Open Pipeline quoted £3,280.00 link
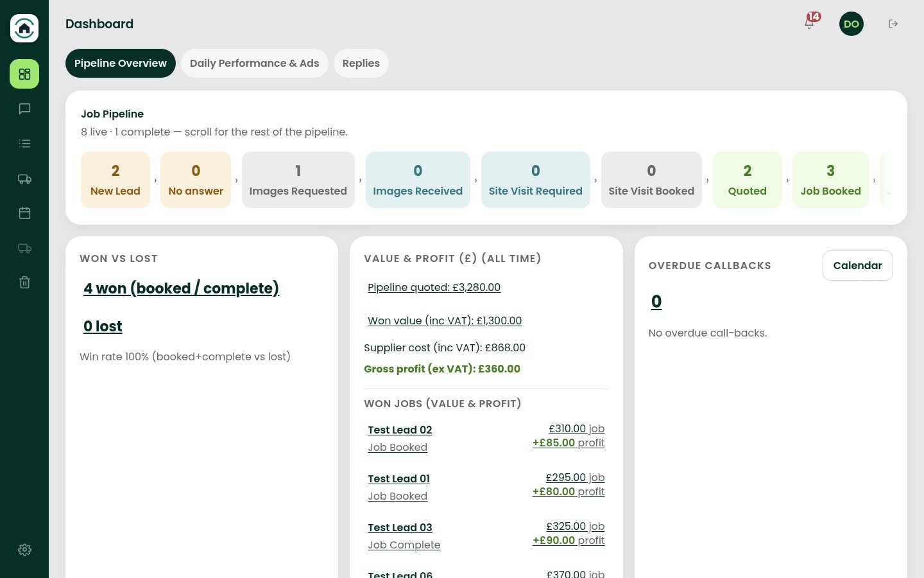This screenshot has width=924, height=578. pos(434,287)
